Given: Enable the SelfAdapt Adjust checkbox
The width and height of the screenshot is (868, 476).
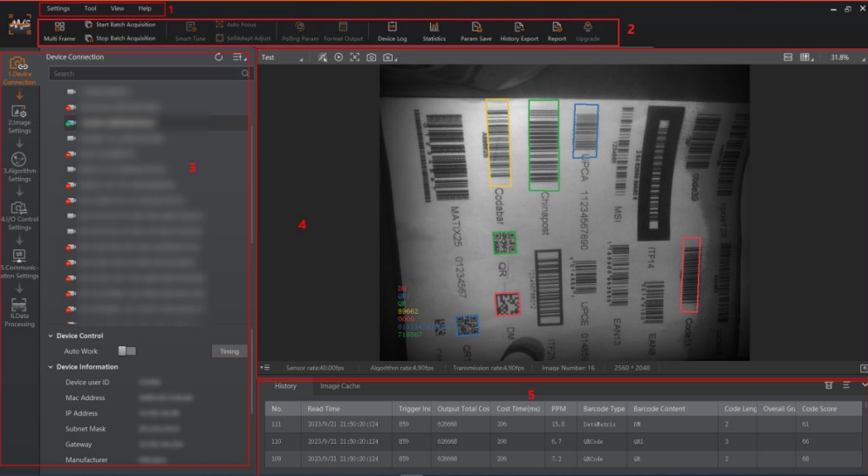Looking at the screenshot, I should pyautogui.click(x=220, y=38).
